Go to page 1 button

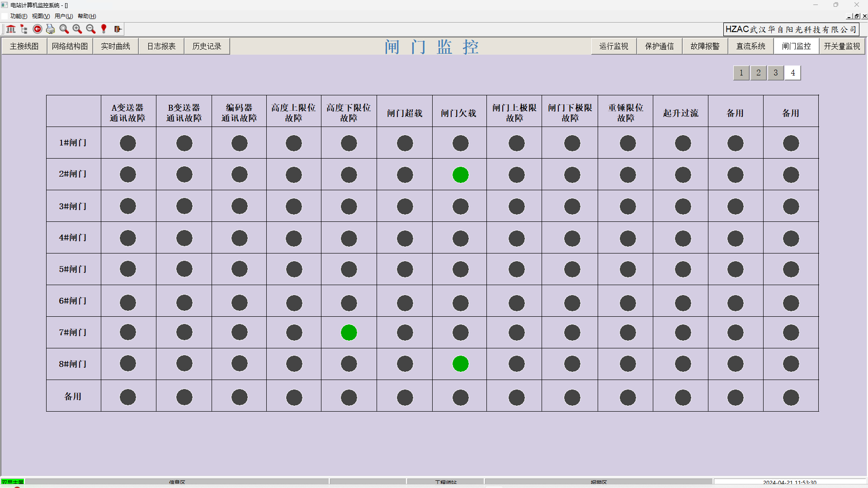[741, 73]
